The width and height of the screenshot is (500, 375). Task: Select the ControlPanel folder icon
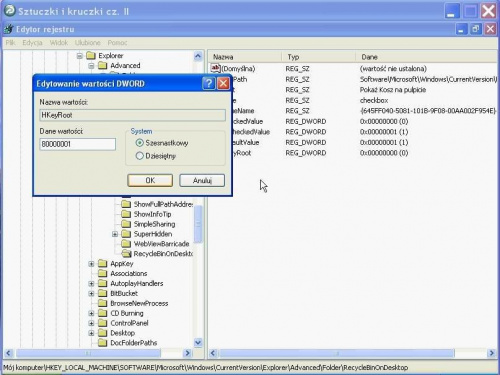point(103,323)
